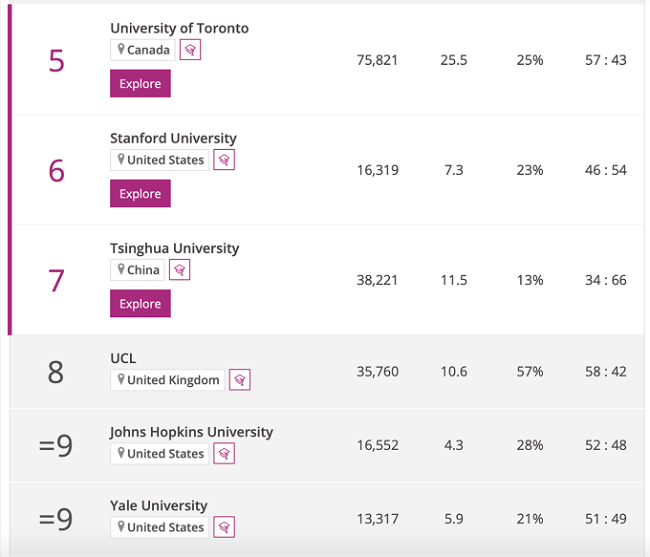Click graduation cap icon beside Canada tag

[x=190, y=50]
